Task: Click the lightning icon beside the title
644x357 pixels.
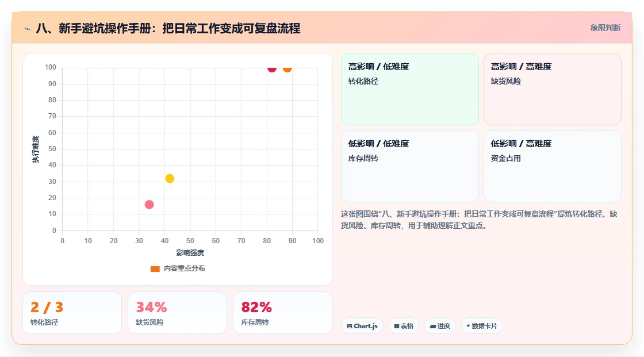Action: (28, 29)
